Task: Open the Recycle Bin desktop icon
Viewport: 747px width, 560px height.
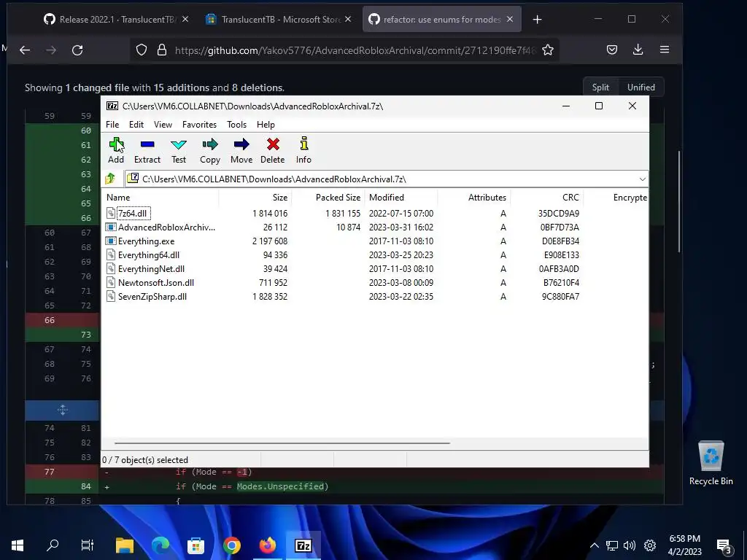Action: pos(711,463)
